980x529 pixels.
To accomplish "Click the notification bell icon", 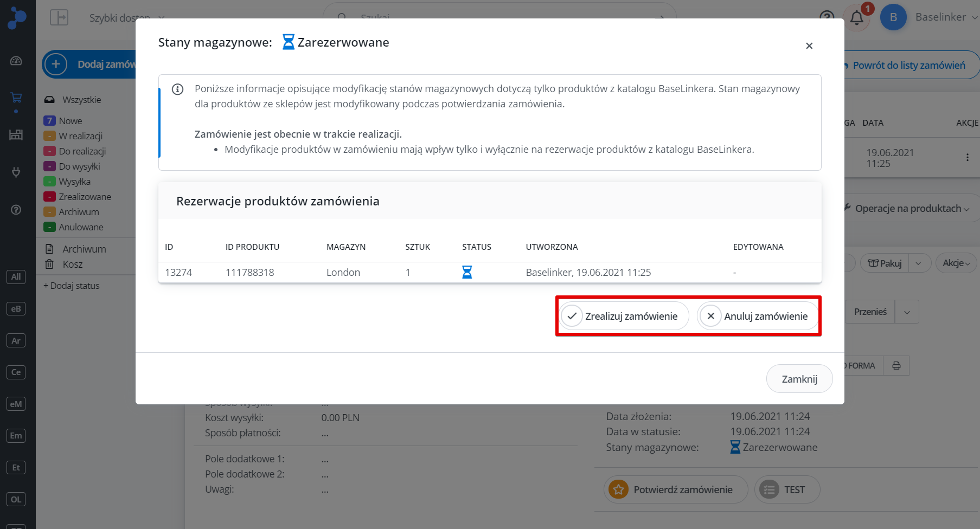I will pyautogui.click(x=856, y=18).
